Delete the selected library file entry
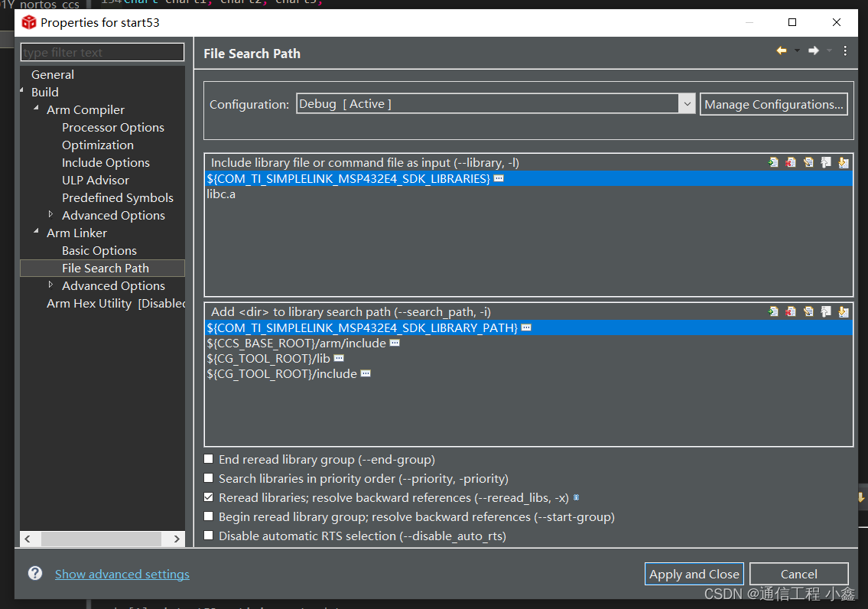 791,162
